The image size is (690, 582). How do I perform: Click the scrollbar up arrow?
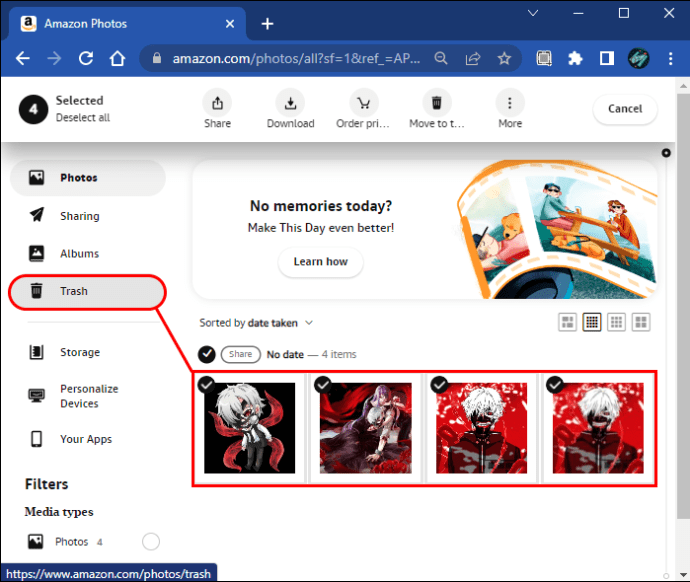(683, 86)
